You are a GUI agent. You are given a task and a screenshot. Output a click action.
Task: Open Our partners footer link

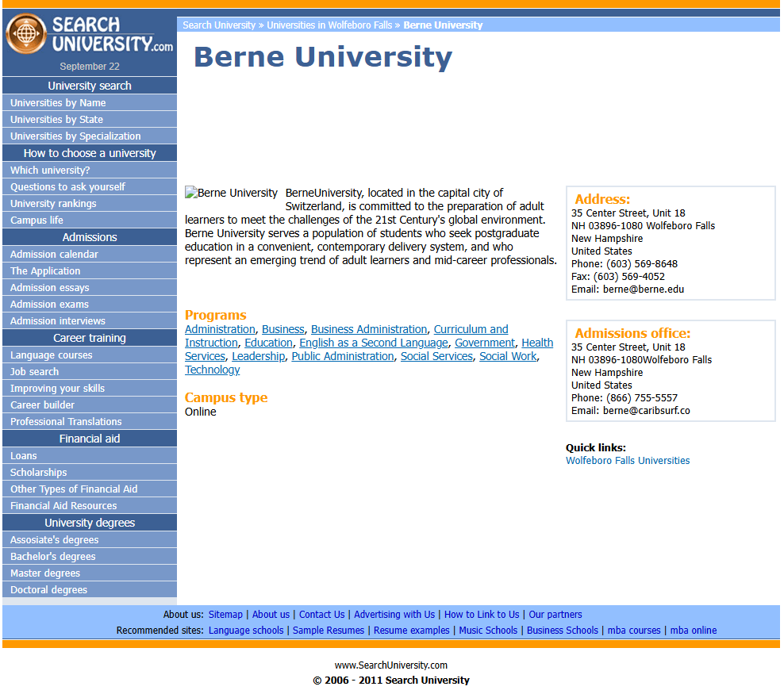[x=555, y=615]
